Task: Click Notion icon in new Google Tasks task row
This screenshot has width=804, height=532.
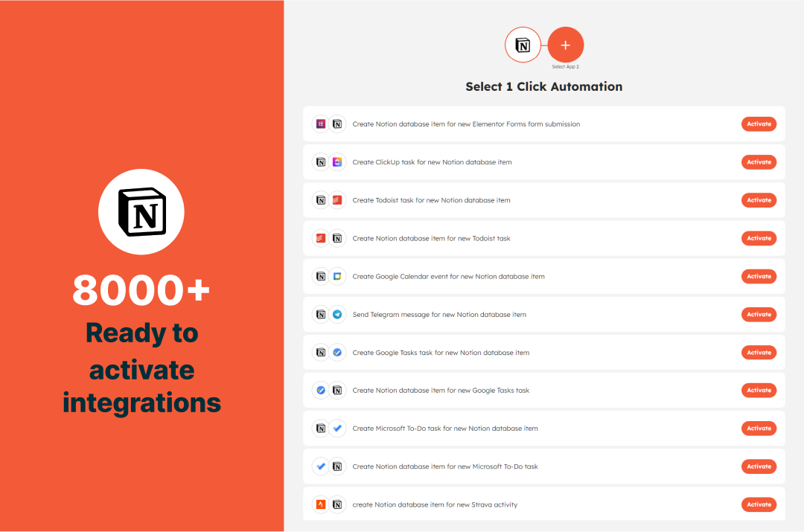Action: click(337, 391)
